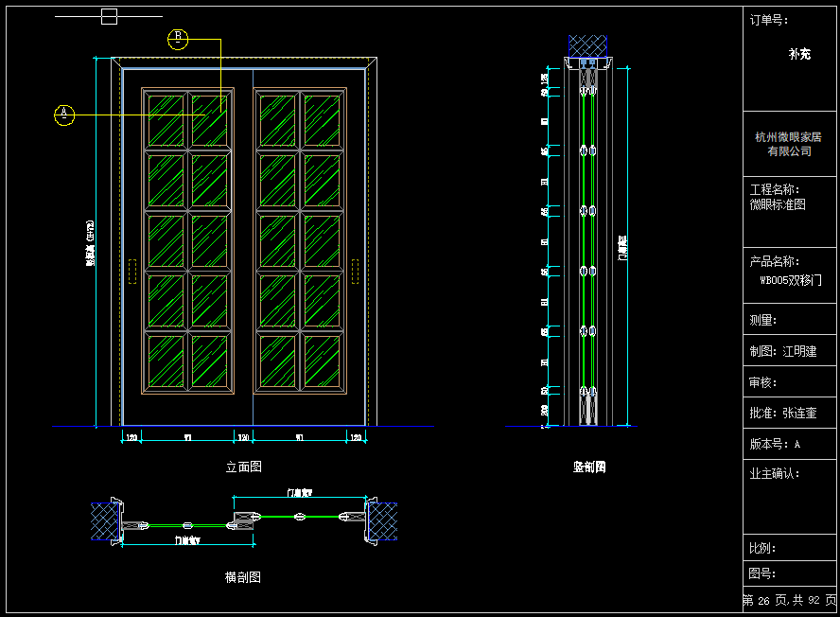Select the right door handle symbol

coord(356,272)
